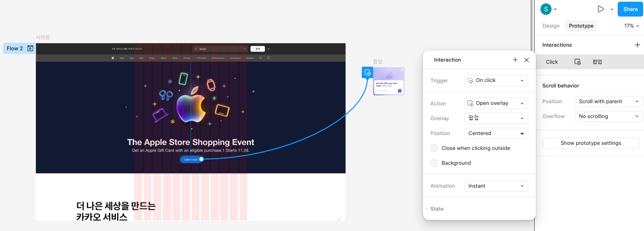
Task: Click Support in the site navigation
Action: [250, 58]
